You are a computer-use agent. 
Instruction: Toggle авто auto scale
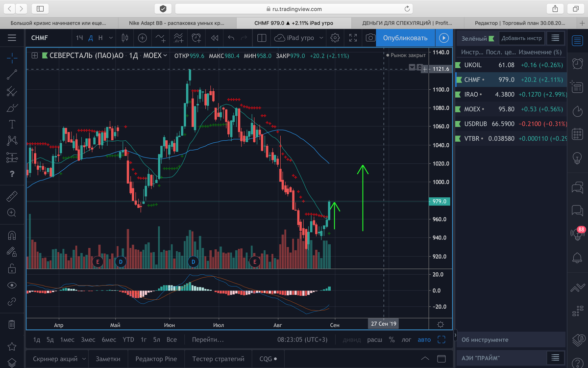[424, 340]
